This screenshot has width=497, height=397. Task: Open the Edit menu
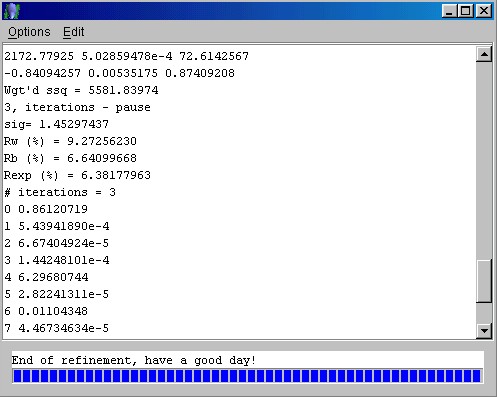[74, 32]
